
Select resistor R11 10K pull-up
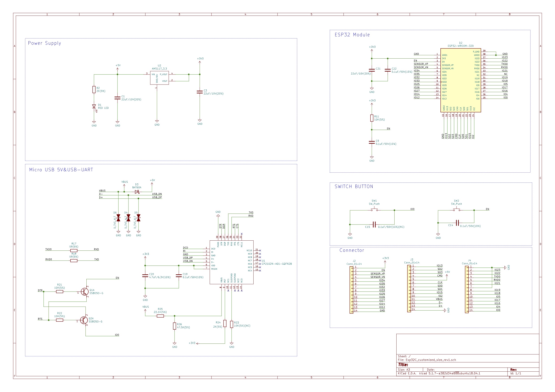(x=371, y=118)
